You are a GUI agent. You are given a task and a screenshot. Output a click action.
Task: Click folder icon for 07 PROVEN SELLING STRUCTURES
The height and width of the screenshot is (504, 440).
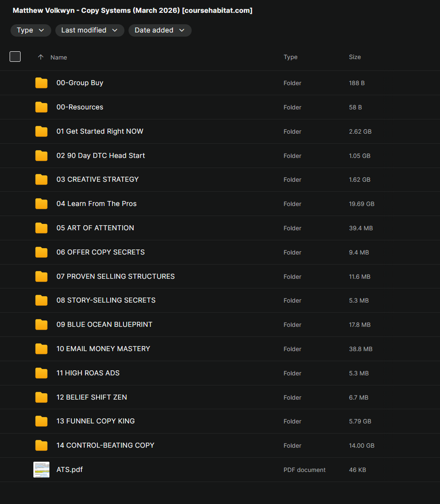(42, 276)
